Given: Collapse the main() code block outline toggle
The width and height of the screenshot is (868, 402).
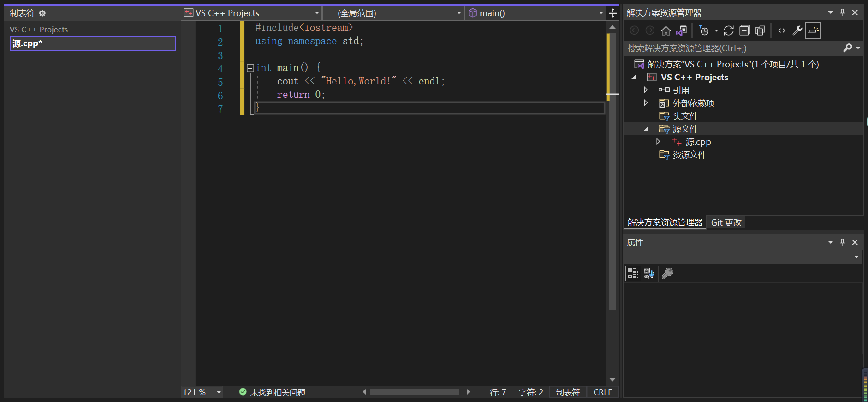Looking at the screenshot, I should [x=250, y=68].
